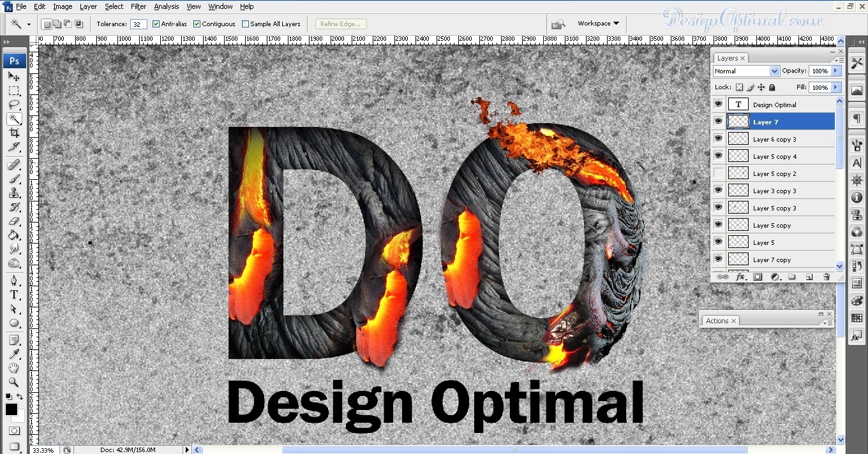Click the Add layer mask icon
The width and height of the screenshot is (868, 454).
pos(758,277)
